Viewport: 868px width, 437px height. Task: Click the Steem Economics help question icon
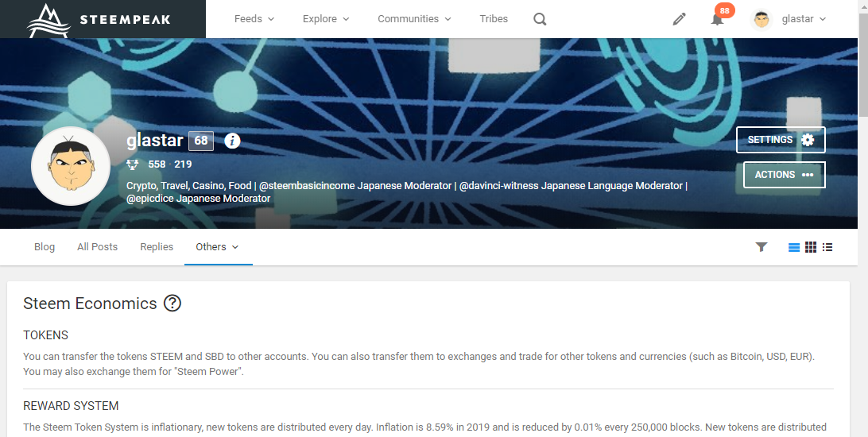pyautogui.click(x=172, y=304)
